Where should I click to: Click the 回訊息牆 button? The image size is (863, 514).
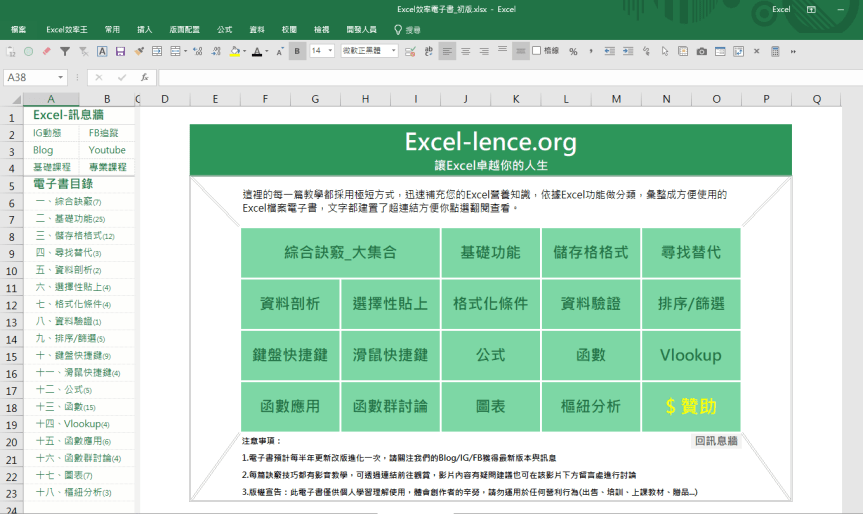(716, 441)
